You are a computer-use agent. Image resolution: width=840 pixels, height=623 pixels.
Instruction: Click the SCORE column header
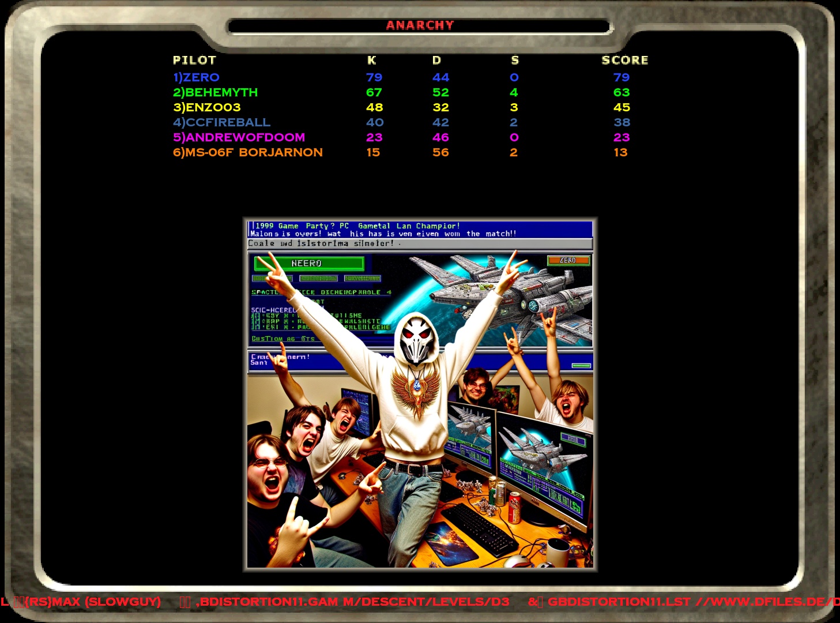coord(624,60)
